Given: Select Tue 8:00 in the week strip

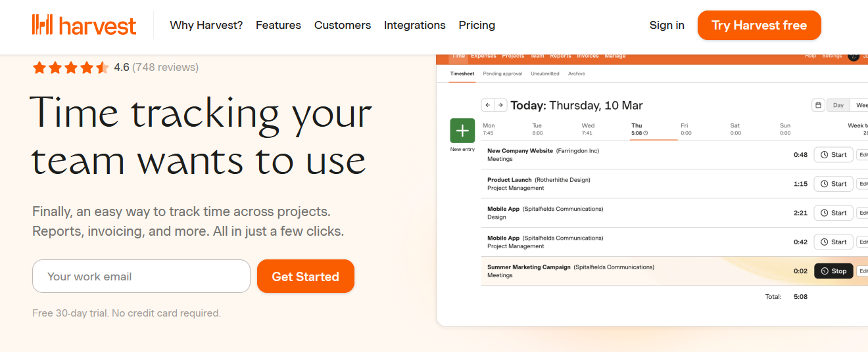Looking at the screenshot, I should point(537,129).
